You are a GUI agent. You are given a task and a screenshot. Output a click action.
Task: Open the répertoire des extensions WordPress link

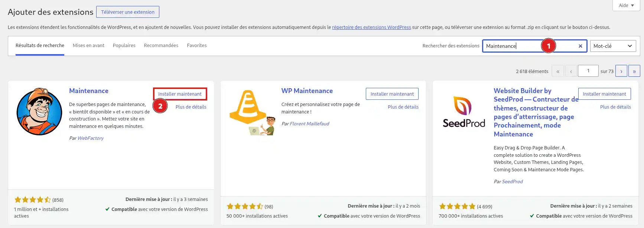click(x=371, y=27)
